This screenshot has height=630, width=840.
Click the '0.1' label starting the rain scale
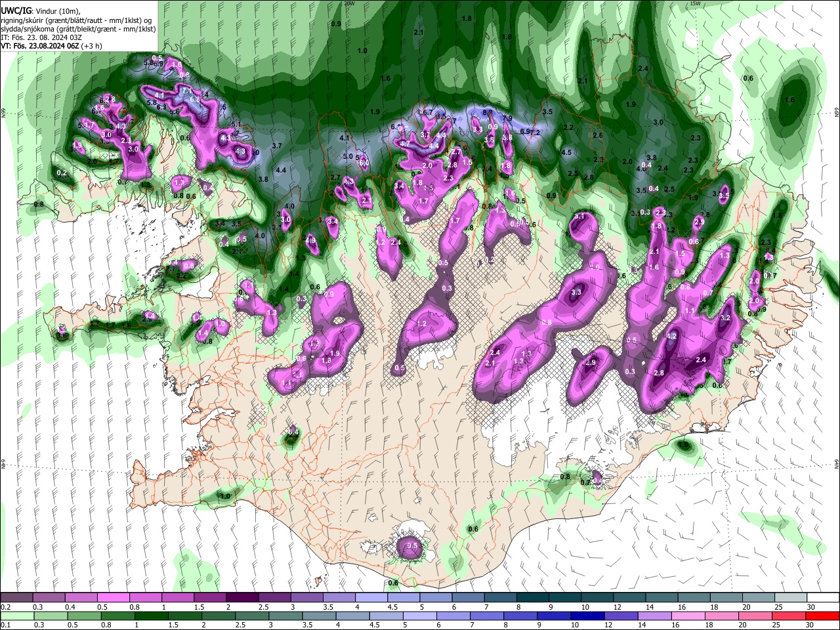[5, 625]
